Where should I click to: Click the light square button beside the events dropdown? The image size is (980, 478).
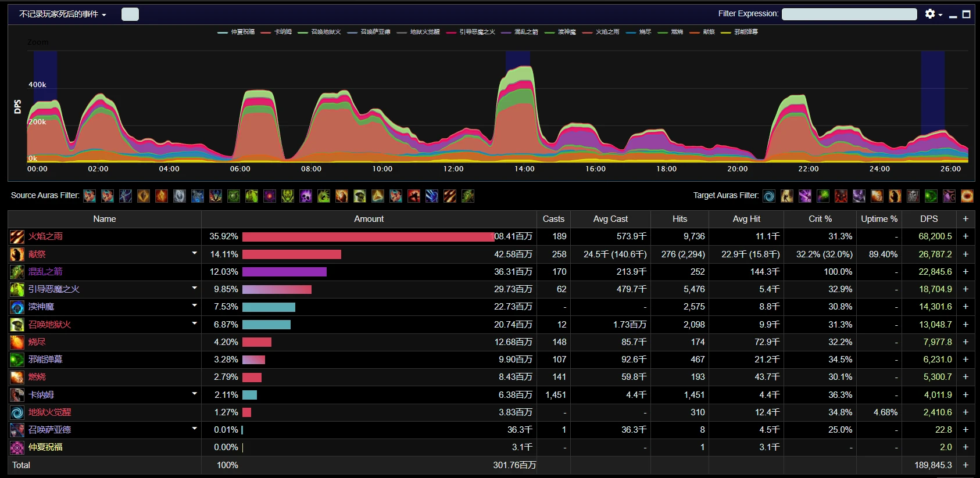(x=130, y=14)
